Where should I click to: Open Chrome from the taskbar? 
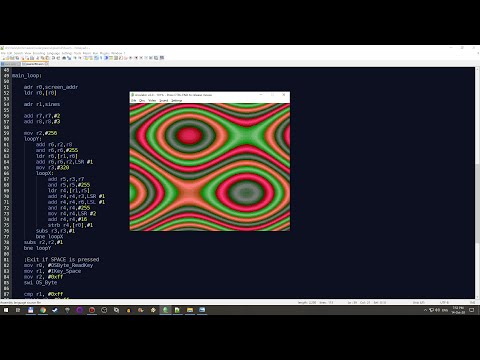coord(43,310)
